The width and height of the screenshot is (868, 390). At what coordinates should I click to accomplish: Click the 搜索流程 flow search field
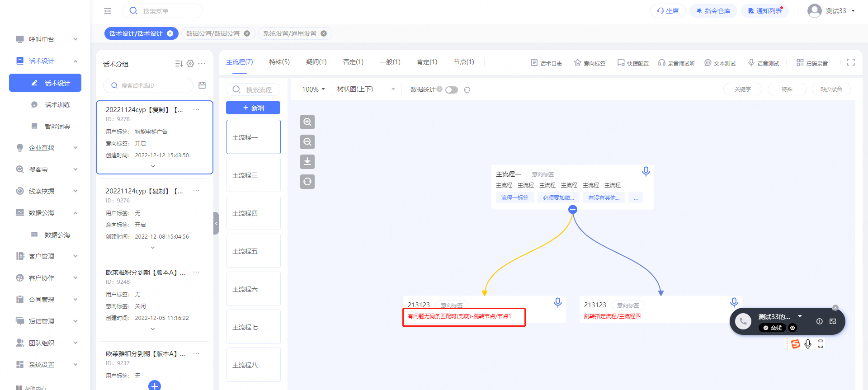point(253,89)
